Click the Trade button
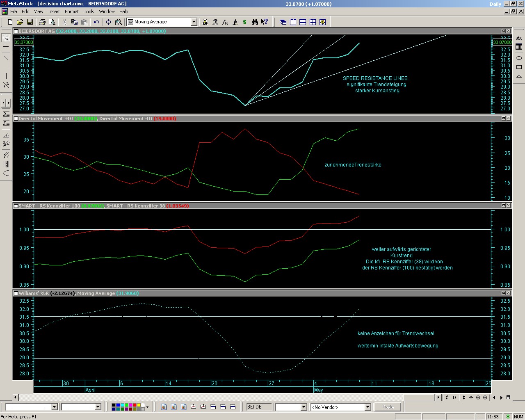Viewport: 525px width, 420px height. 387,407
